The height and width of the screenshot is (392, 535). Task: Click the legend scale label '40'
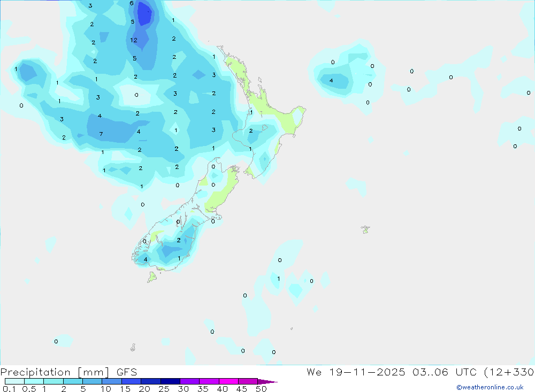click(x=222, y=389)
